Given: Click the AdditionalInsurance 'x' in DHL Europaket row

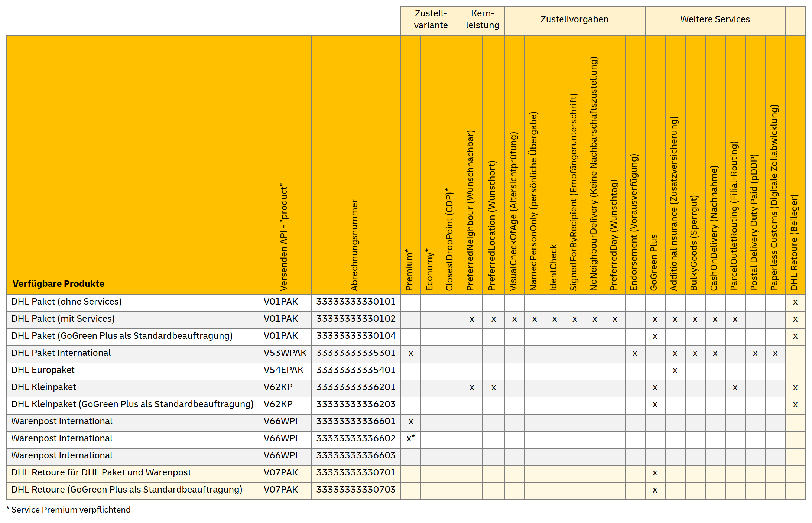Looking at the screenshot, I should coord(675,370).
